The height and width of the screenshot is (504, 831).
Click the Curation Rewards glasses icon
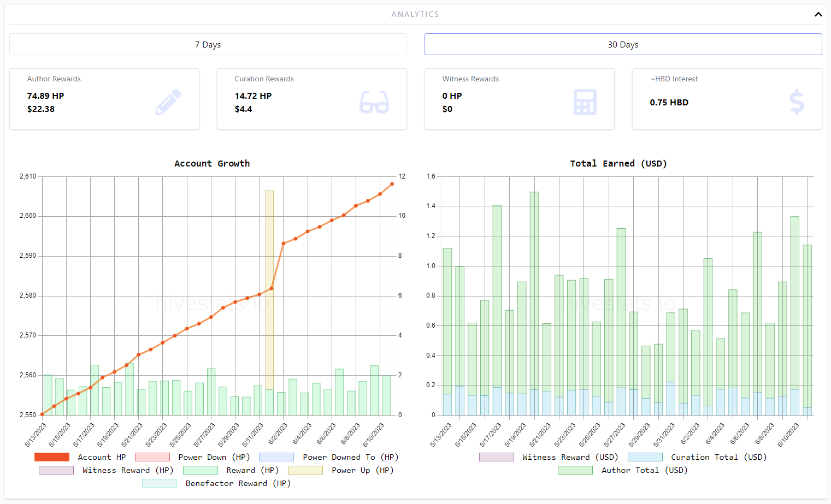pos(374,102)
